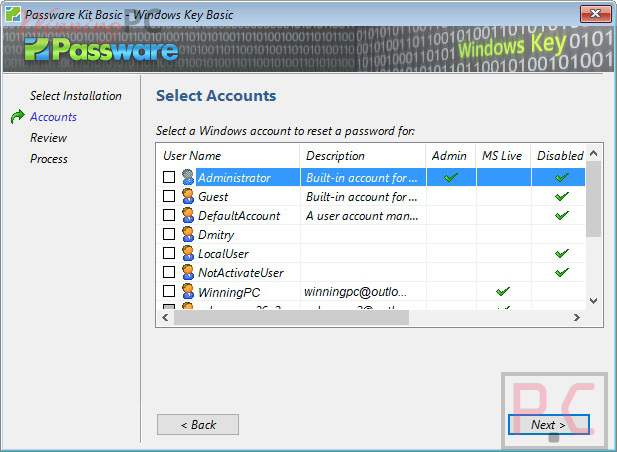Select the Guest user name
617x452 pixels.
[213, 197]
